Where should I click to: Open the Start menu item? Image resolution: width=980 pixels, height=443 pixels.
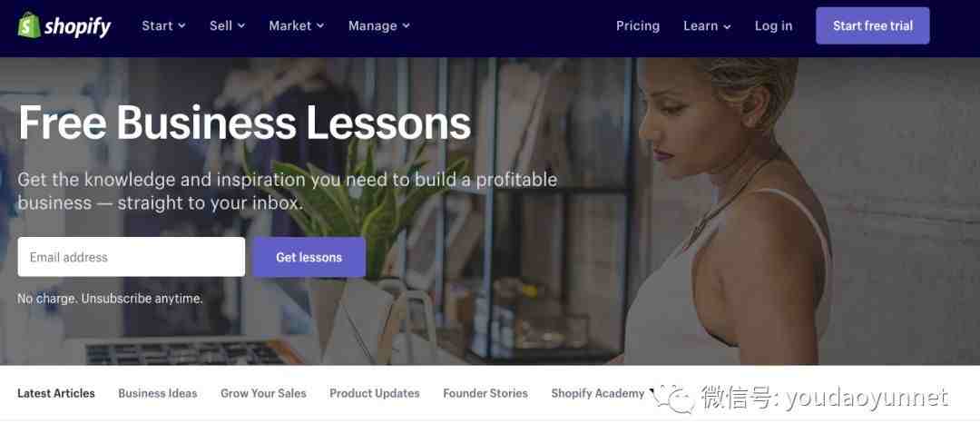[x=157, y=25]
